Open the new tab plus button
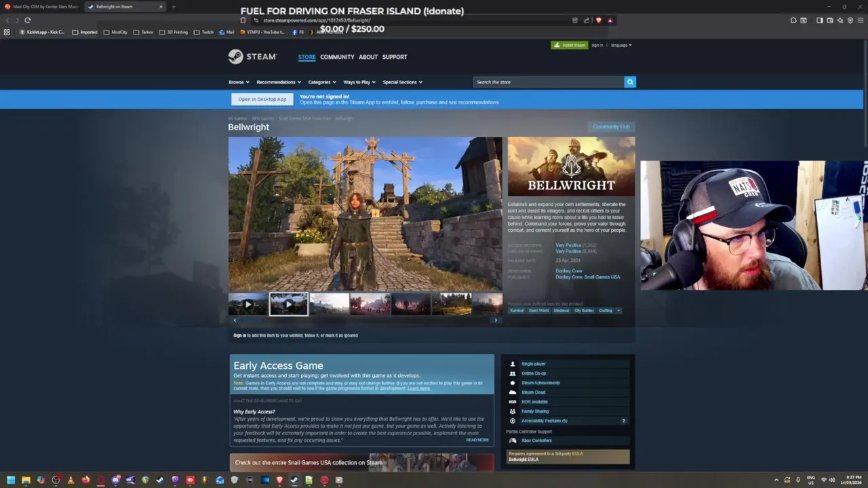Viewport: 868px width, 488px height. 173,7
